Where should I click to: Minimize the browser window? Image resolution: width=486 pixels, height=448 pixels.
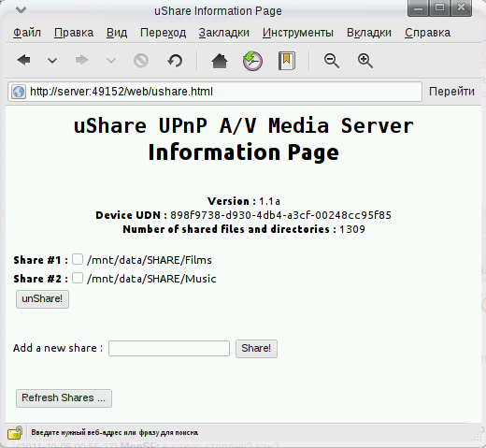(x=418, y=7)
